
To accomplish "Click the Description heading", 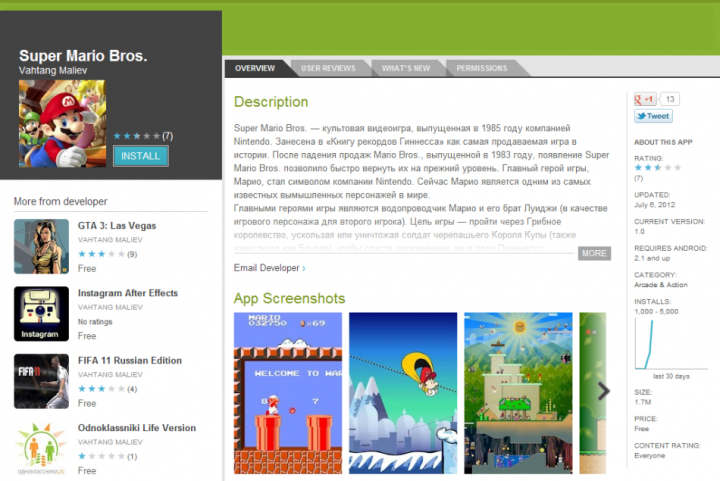I will (271, 102).
